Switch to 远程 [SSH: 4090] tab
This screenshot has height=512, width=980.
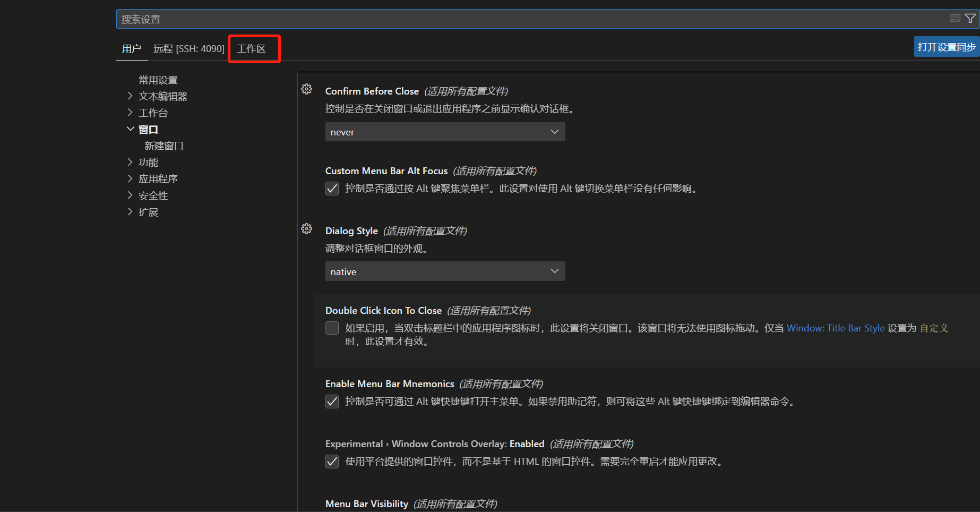click(x=189, y=49)
